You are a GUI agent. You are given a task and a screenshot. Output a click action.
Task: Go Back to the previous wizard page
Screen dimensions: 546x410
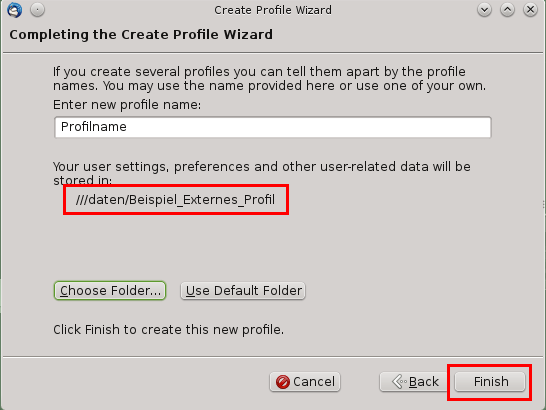point(414,382)
